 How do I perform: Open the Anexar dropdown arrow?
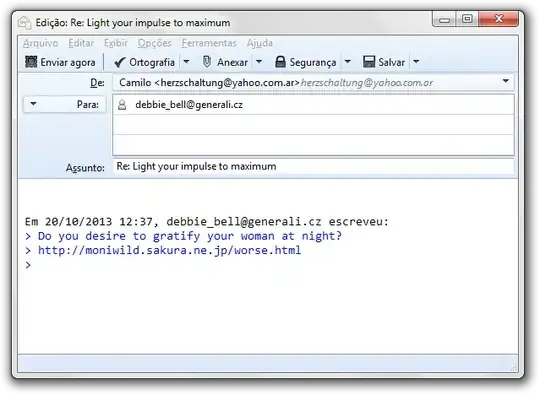[259, 62]
